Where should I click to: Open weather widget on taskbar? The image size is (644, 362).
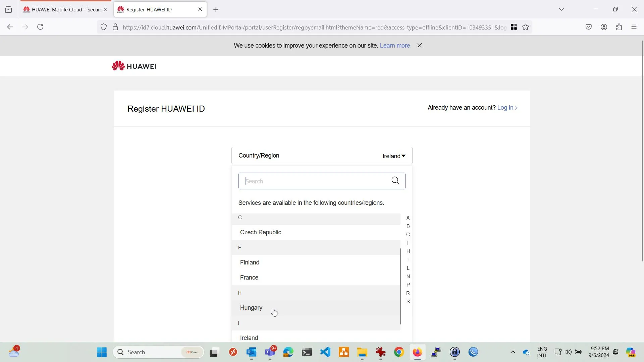coord(14,352)
